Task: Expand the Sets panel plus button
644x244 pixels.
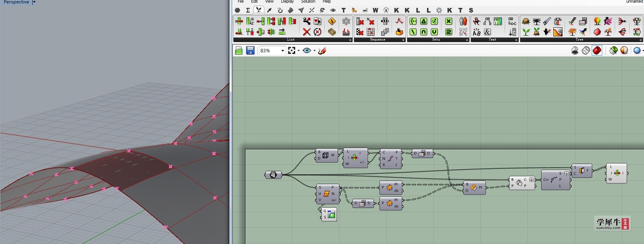Action: pyautogui.click(x=467, y=40)
